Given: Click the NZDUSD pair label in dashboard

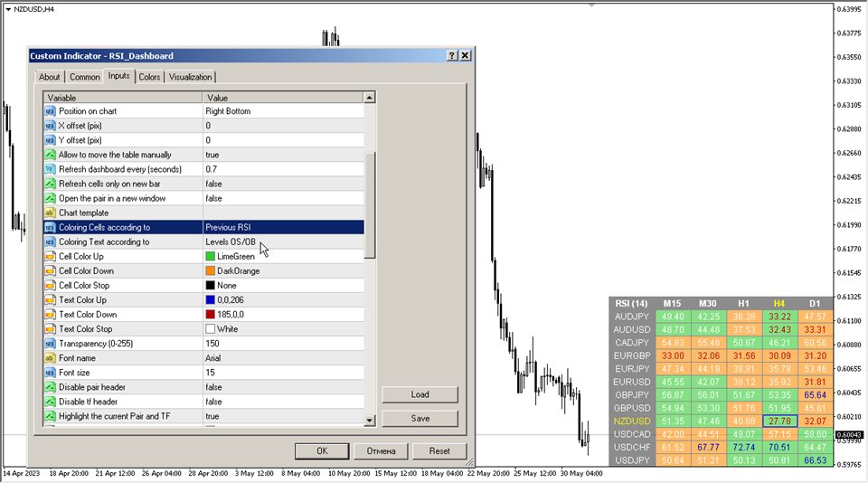Looking at the screenshot, I should (x=632, y=421).
